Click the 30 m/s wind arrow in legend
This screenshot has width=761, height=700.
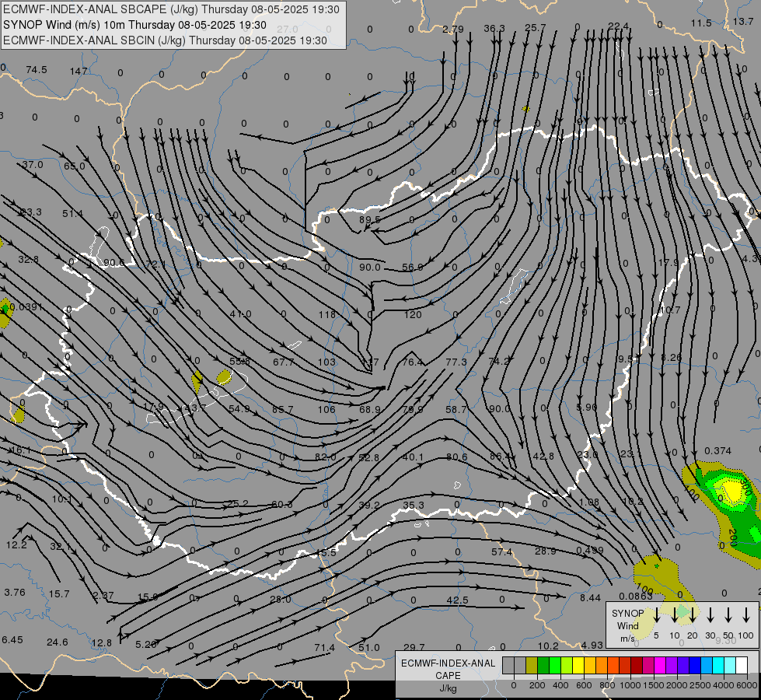pos(710,615)
